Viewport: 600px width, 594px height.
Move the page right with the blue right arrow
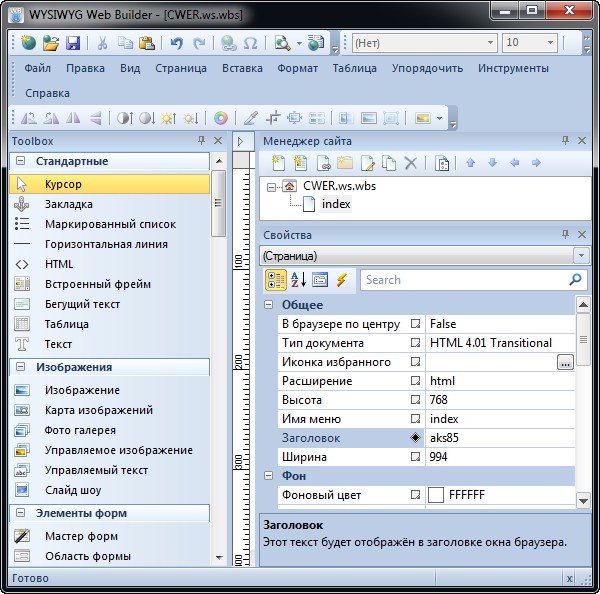pos(536,163)
